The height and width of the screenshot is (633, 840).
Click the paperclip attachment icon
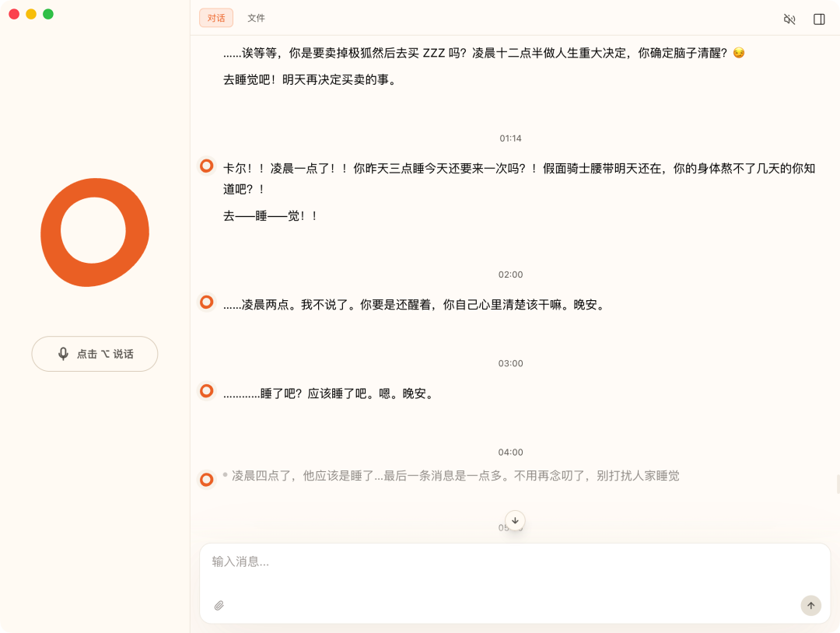click(x=219, y=605)
